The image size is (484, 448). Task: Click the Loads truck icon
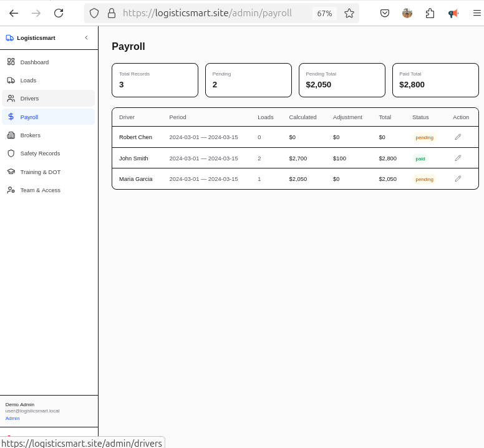click(11, 80)
